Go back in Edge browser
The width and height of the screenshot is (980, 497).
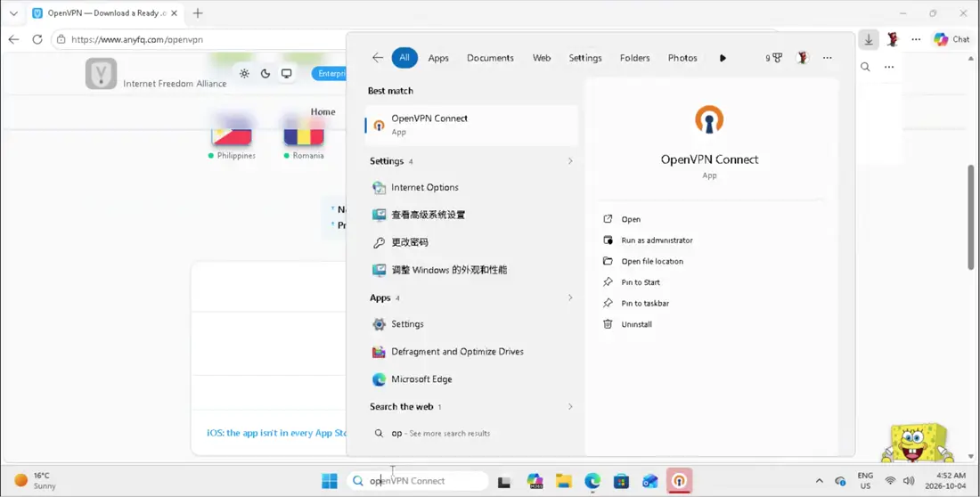coord(13,39)
